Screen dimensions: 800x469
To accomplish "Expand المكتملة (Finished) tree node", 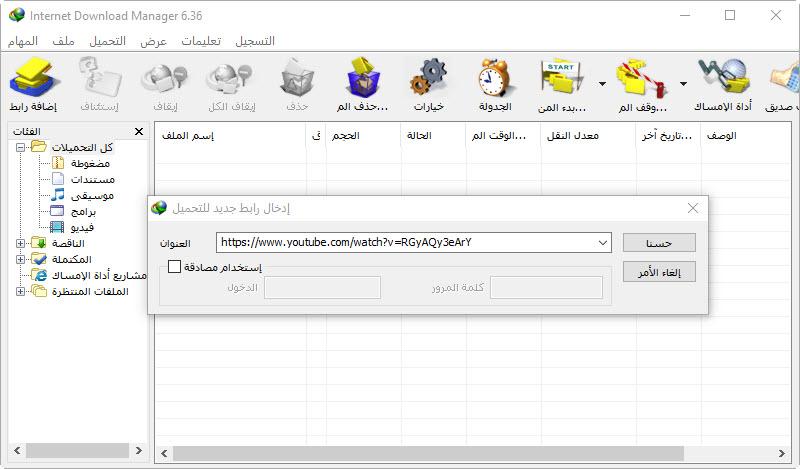I will [20, 259].
